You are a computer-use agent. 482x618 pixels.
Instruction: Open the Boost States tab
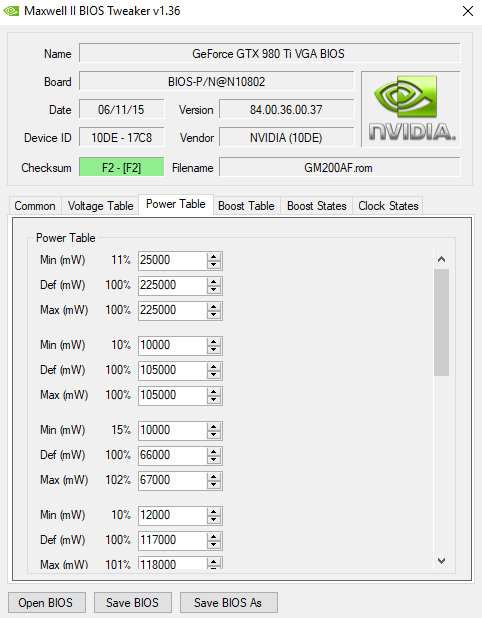(x=316, y=206)
